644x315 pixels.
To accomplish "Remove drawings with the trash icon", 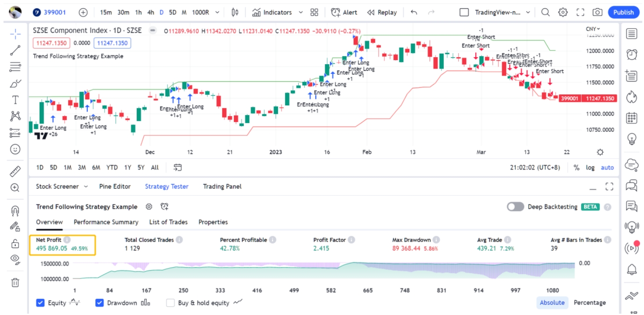I will tap(15, 282).
